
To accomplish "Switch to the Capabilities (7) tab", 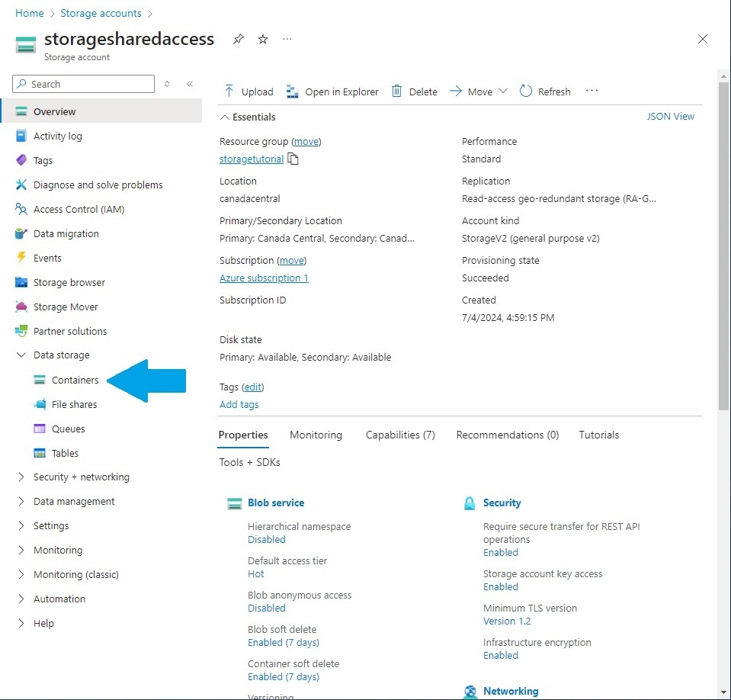I will tap(400, 435).
